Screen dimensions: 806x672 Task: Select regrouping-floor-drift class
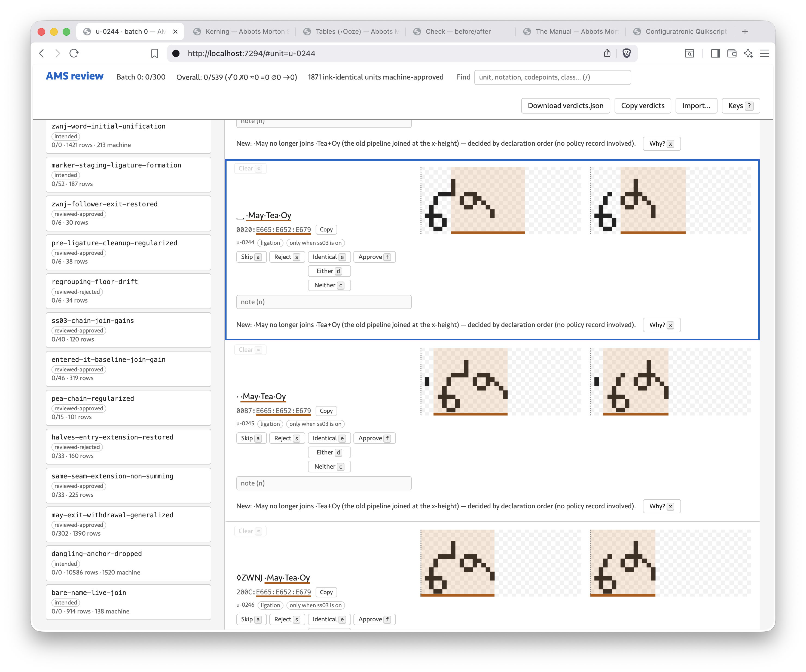(x=128, y=291)
